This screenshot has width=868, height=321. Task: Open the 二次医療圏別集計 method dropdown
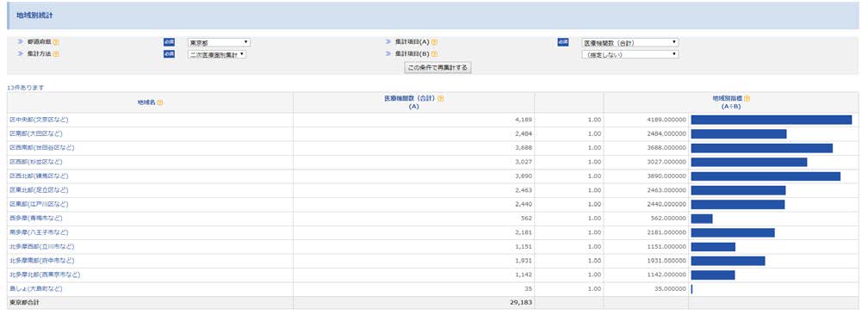(x=217, y=55)
